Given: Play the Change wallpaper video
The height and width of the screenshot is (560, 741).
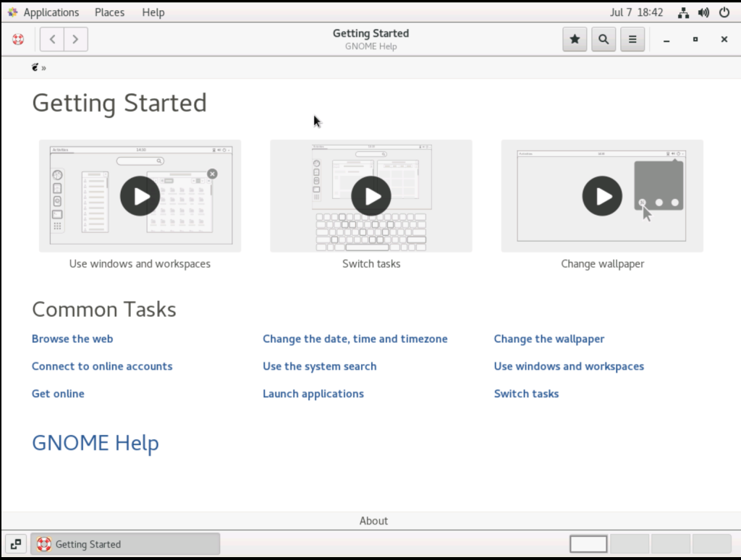Looking at the screenshot, I should click(602, 196).
